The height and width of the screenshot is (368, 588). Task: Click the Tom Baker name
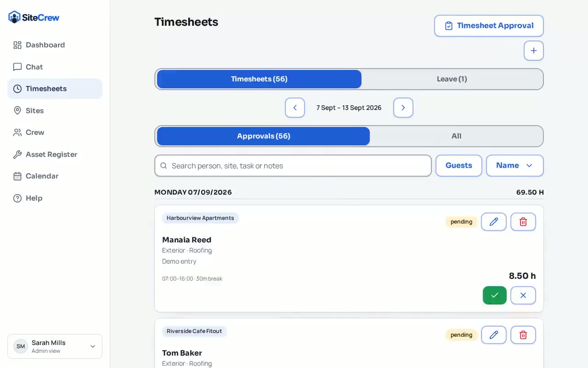tap(182, 353)
